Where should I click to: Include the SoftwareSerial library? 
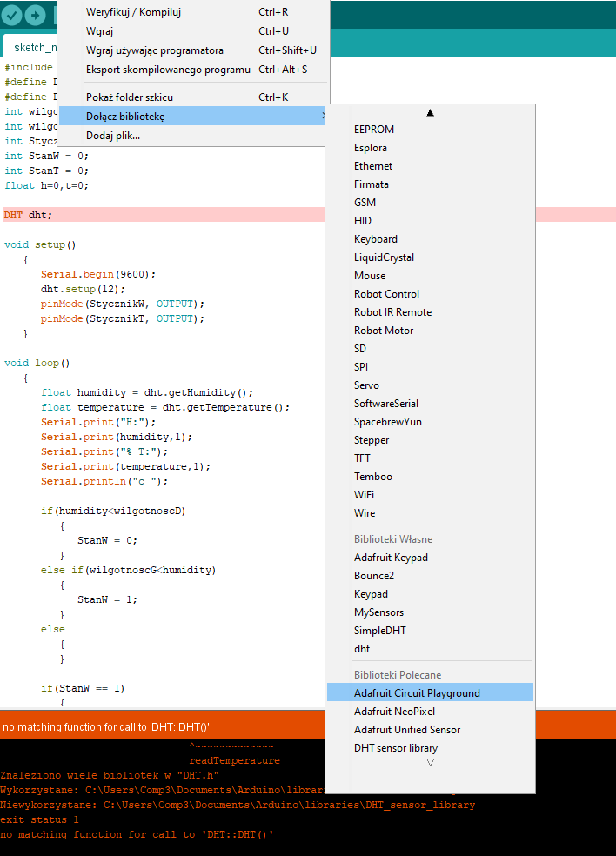pos(430,404)
